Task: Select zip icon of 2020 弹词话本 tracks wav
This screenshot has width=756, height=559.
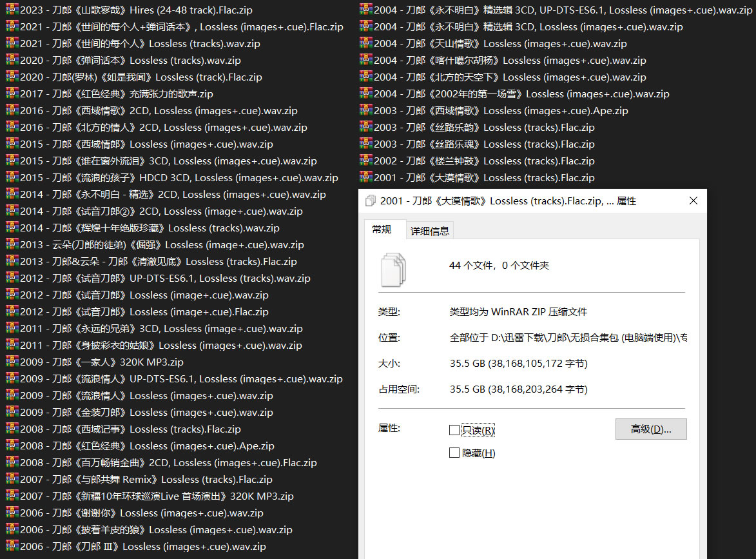Action: tap(12, 60)
